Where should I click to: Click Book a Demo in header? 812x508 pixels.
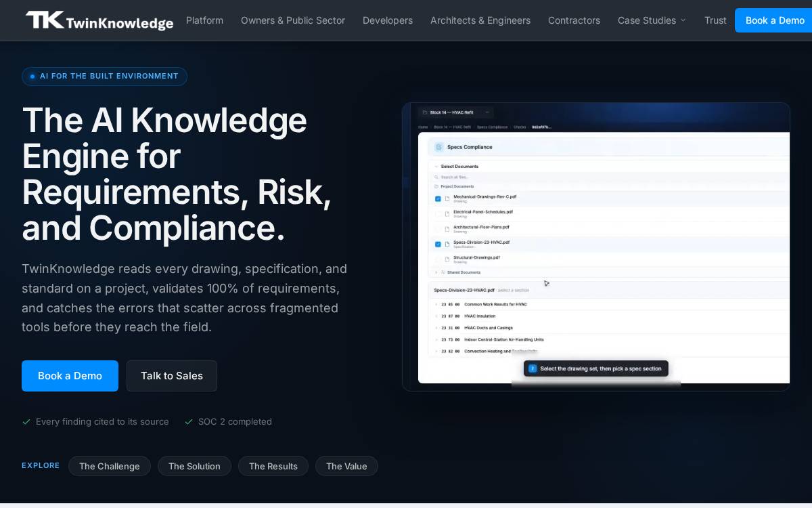(774, 20)
